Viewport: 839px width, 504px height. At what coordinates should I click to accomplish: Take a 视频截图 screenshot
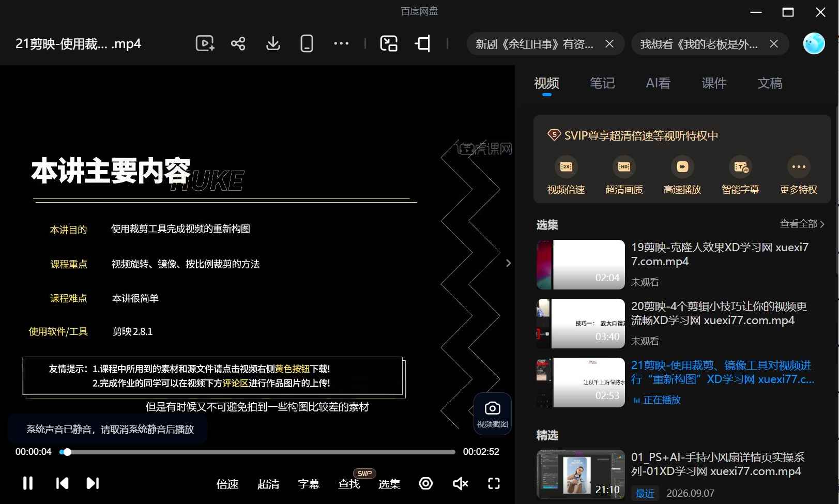tap(492, 414)
